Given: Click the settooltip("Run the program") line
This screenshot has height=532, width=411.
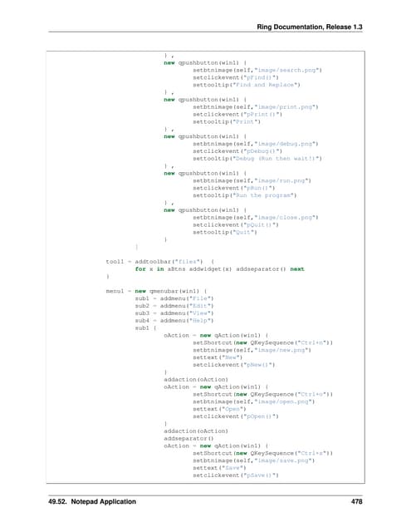Looking at the screenshot, I should [245, 195].
